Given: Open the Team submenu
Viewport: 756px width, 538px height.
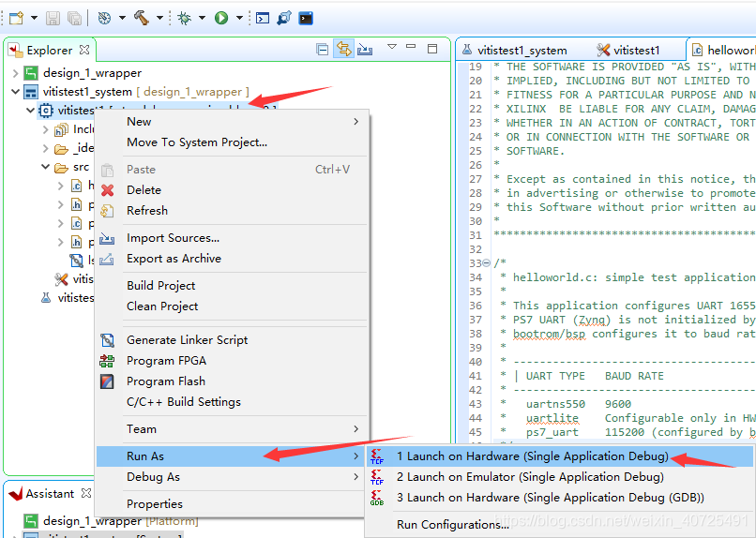Looking at the screenshot, I should pyautogui.click(x=233, y=429).
